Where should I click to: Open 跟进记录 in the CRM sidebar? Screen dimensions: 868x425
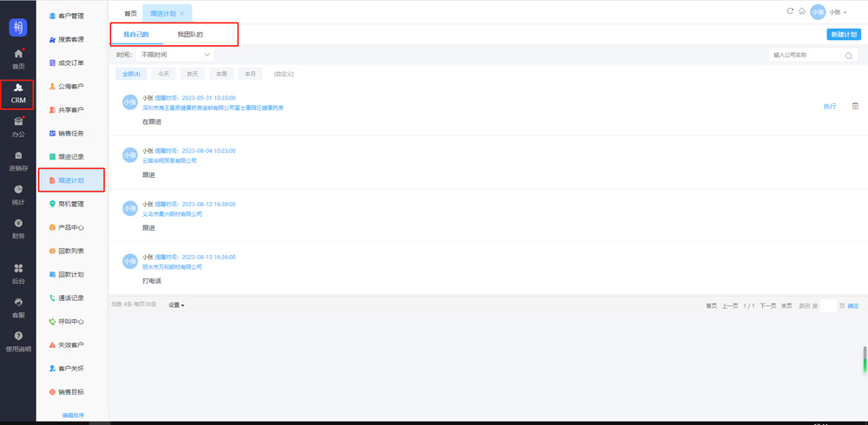pos(67,157)
